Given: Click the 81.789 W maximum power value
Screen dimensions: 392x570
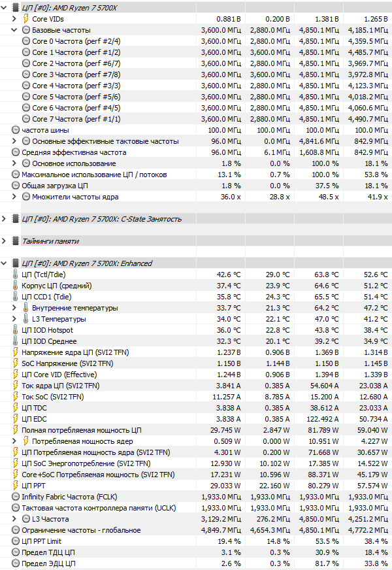Looking at the screenshot, I should coord(322,430).
